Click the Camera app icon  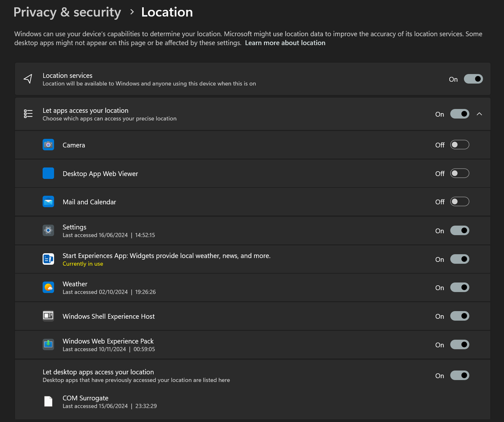tap(48, 145)
